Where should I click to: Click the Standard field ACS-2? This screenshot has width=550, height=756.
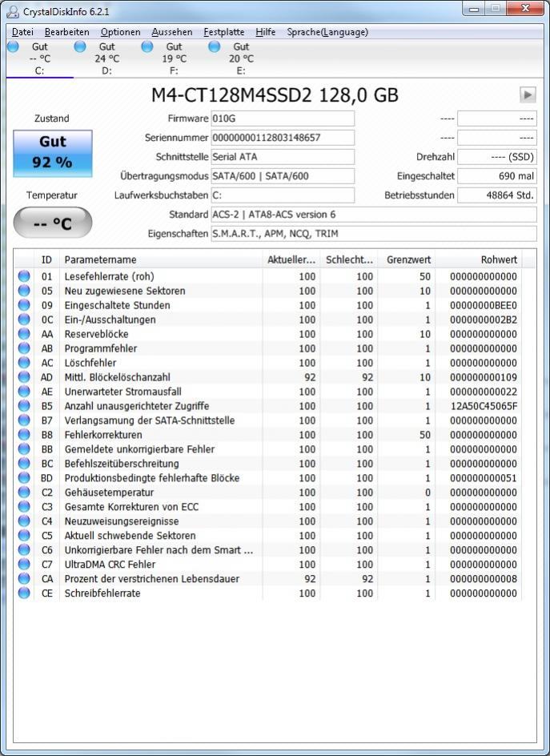coord(374,215)
